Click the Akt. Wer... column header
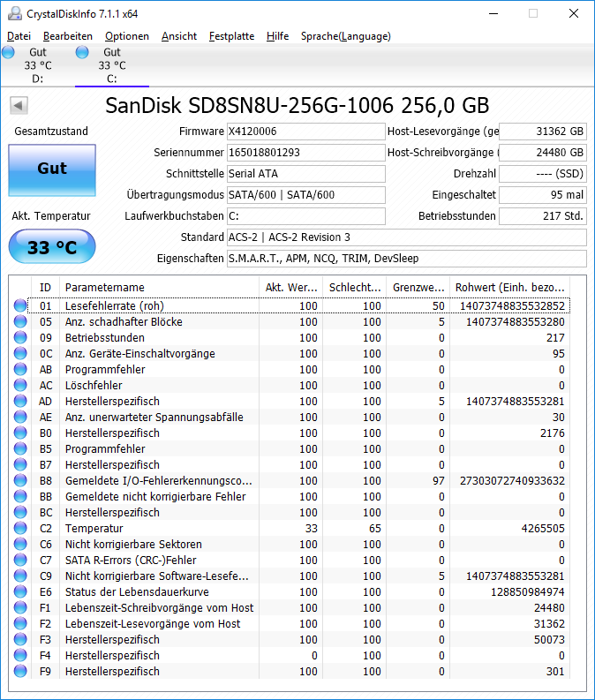 pyautogui.click(x=291, y=288)
